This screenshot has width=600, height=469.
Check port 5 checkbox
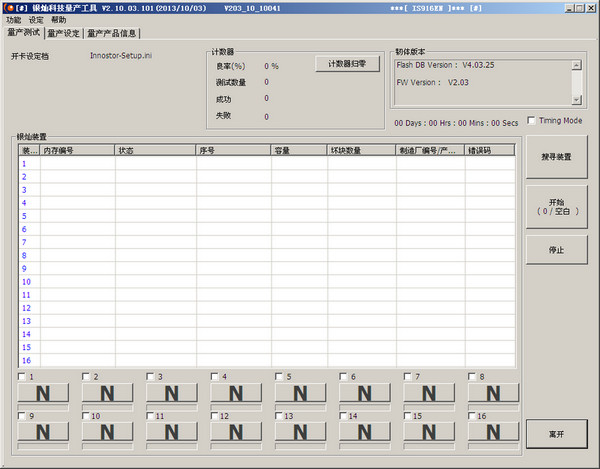279,376
